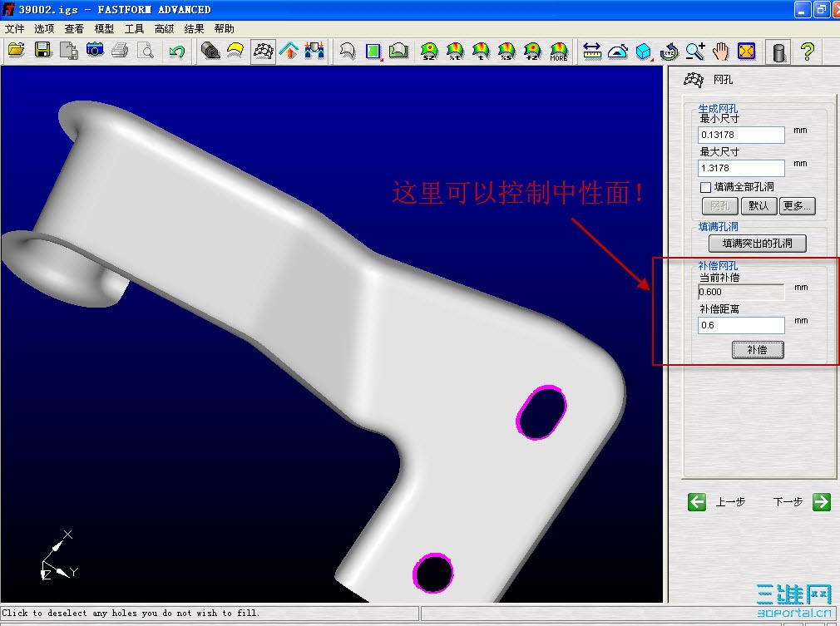Show the %S strain result icon
The height and width of the screenshot is (626, 840).
tap(506, 51)
